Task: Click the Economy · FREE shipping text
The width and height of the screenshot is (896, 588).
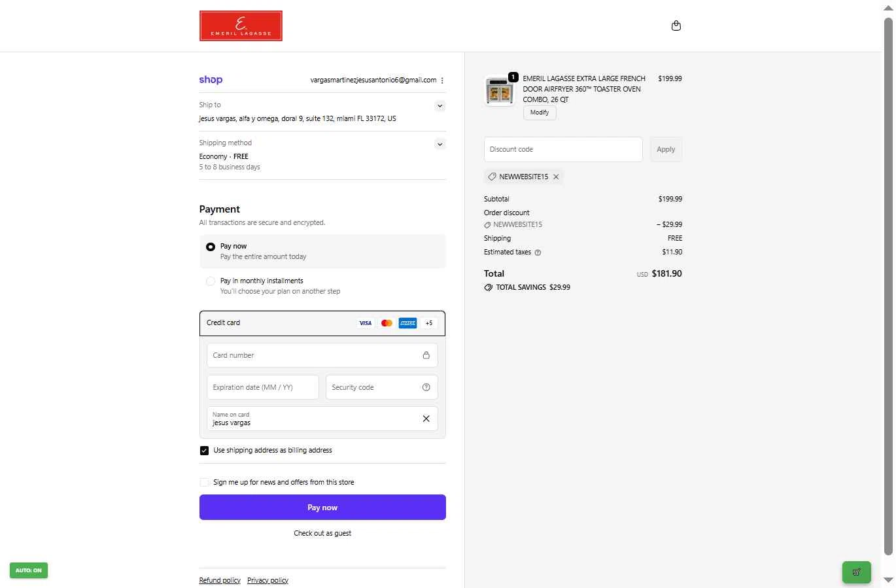Action: coord(224,156)
